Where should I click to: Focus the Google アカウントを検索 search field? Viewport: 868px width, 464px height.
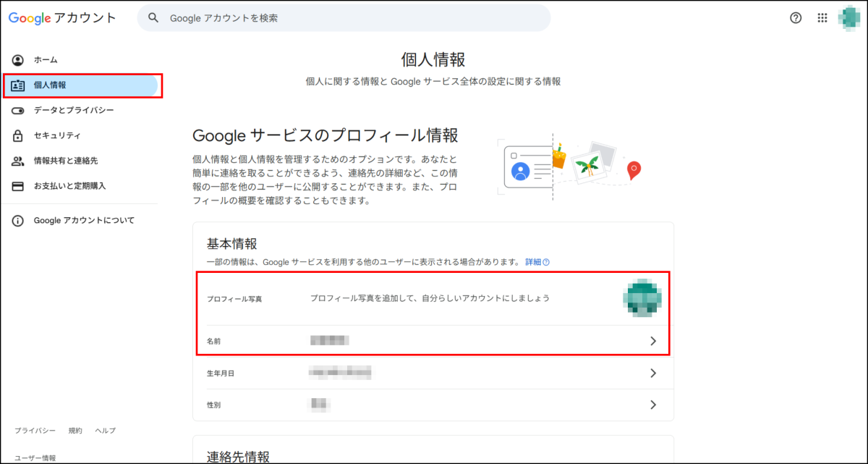pyautogui.click(x=344, y=17)
